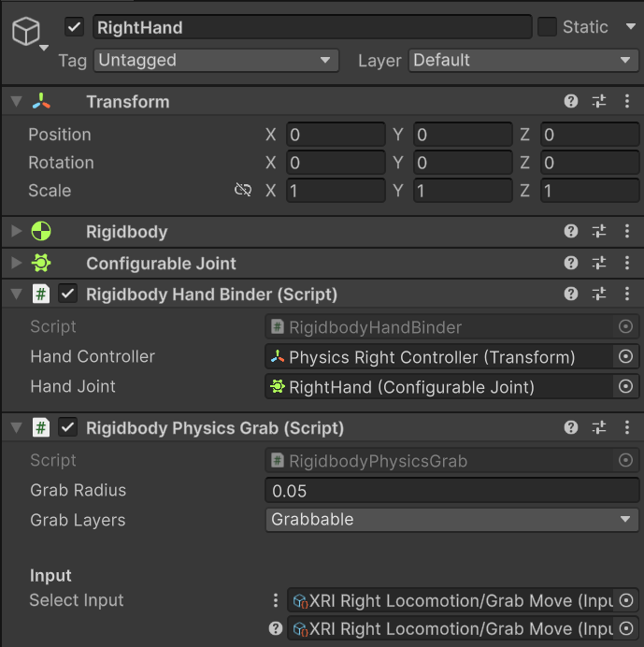Viewport: 644px width, 647px height.
Task: Open Rigidbody presets icon
Action: click(599, 231)
